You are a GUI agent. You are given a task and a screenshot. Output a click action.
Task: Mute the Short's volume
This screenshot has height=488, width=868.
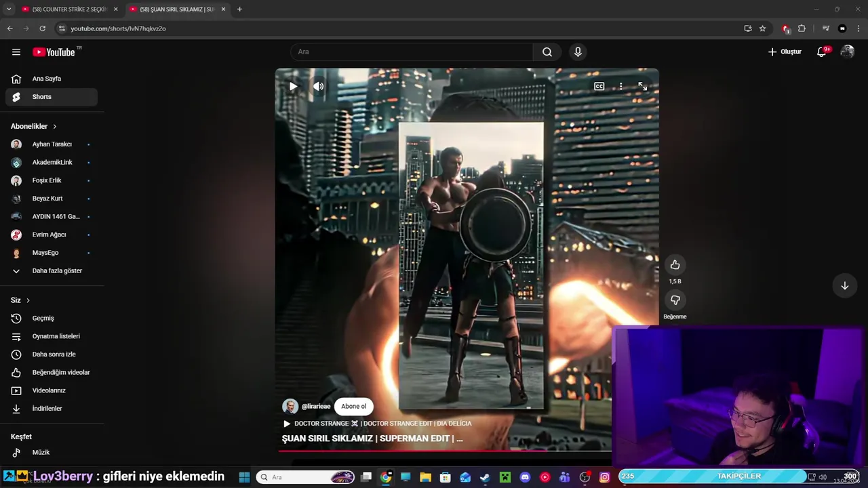tap(318, 87)
